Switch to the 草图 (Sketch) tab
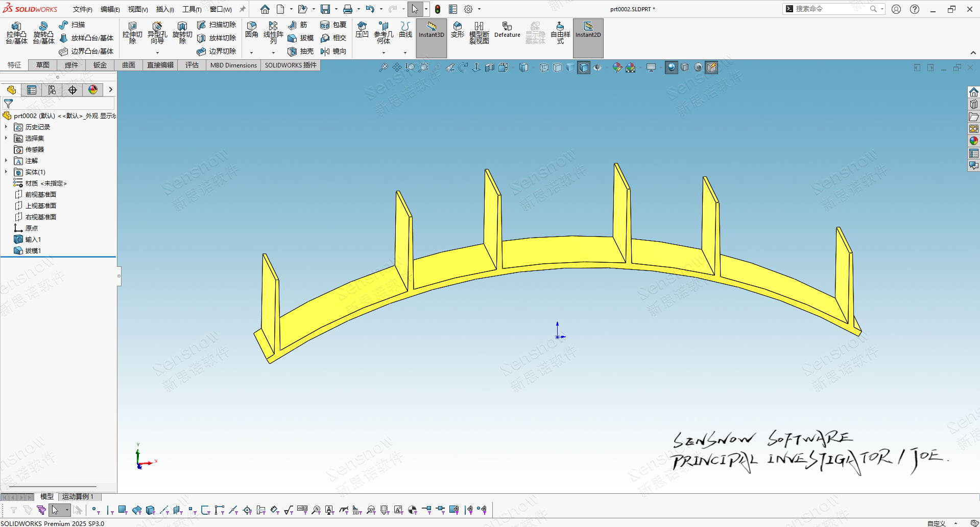 pyautogui.click(x=43, y=65)
